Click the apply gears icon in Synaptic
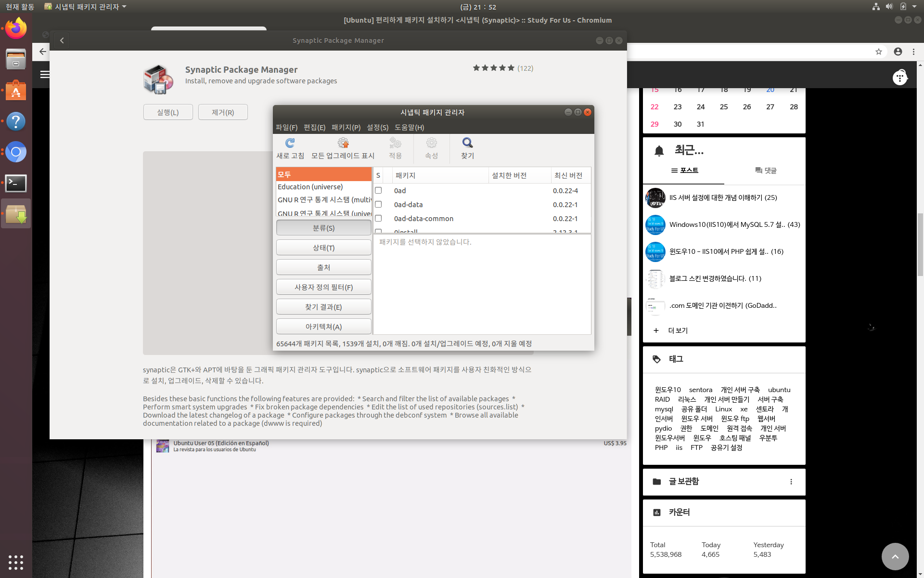 point(395,143)
